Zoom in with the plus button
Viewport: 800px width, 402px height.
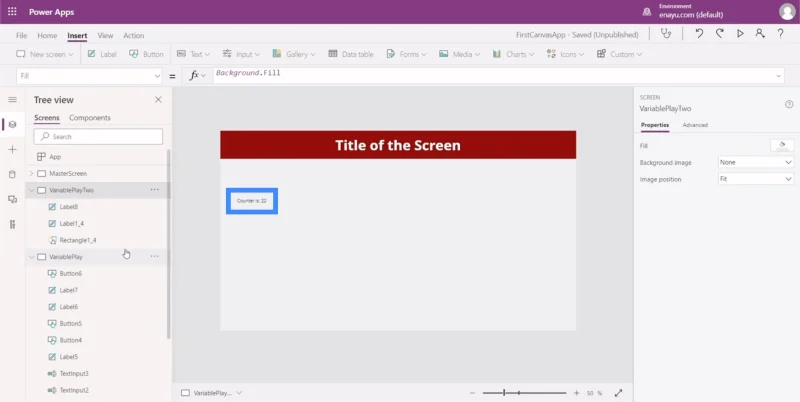pos(577,393)
